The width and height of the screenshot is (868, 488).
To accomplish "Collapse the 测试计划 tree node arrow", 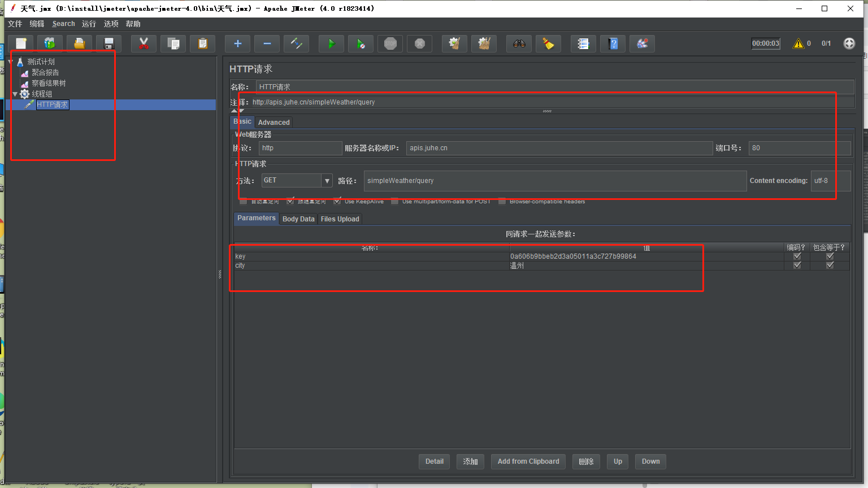I will click(11, 62).
